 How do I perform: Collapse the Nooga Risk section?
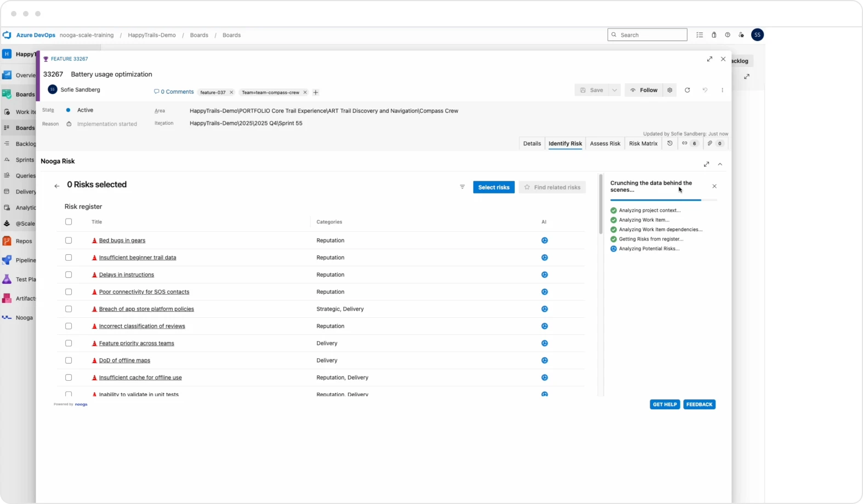(x=720, y=164)
